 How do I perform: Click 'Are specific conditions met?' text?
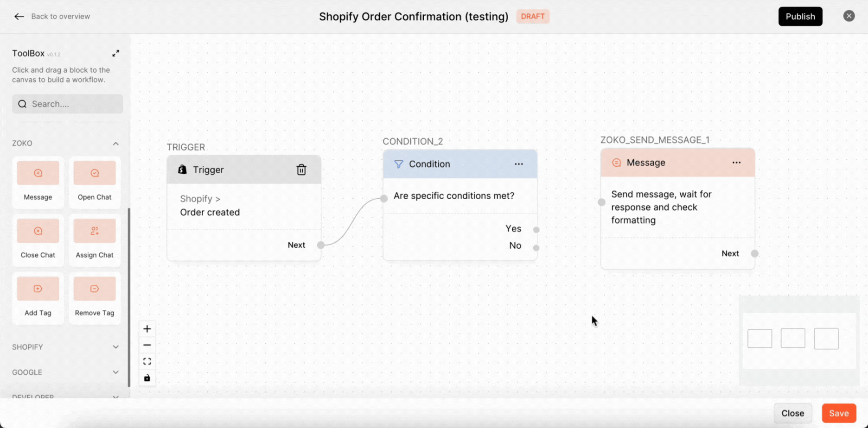pyautogui.click(x=454, y=196)
